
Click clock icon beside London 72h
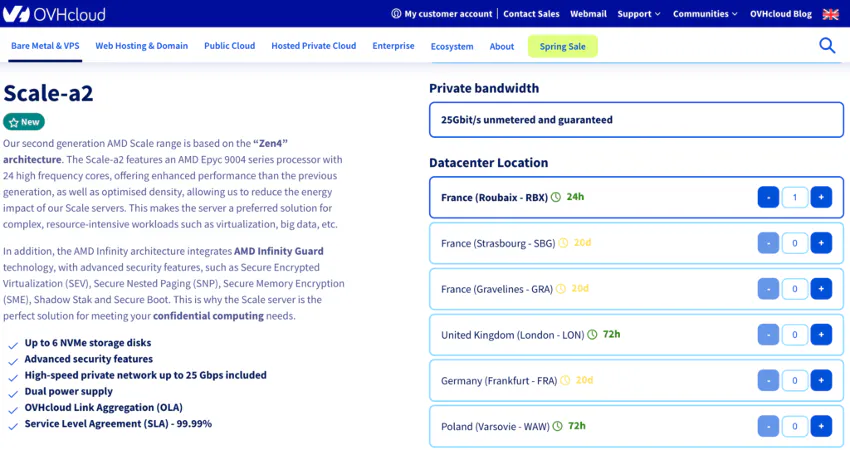tap(593, 335)
